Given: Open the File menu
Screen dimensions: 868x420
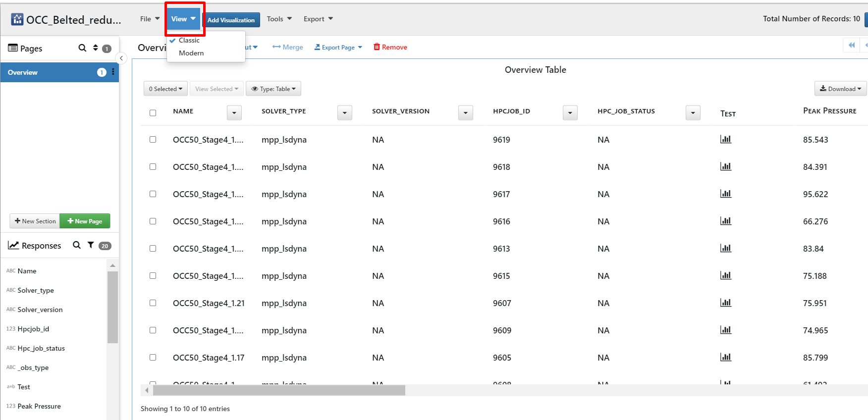Looking at the screenshot, I should click(x=150, y=19).
